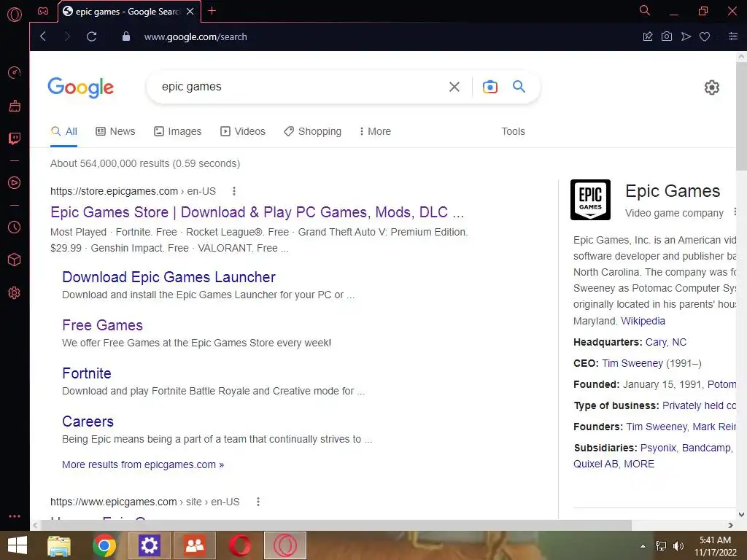Close the epic games search tab
Image resolution: width=747 pixels, height=560 pixels.
[x=190, y=11]
